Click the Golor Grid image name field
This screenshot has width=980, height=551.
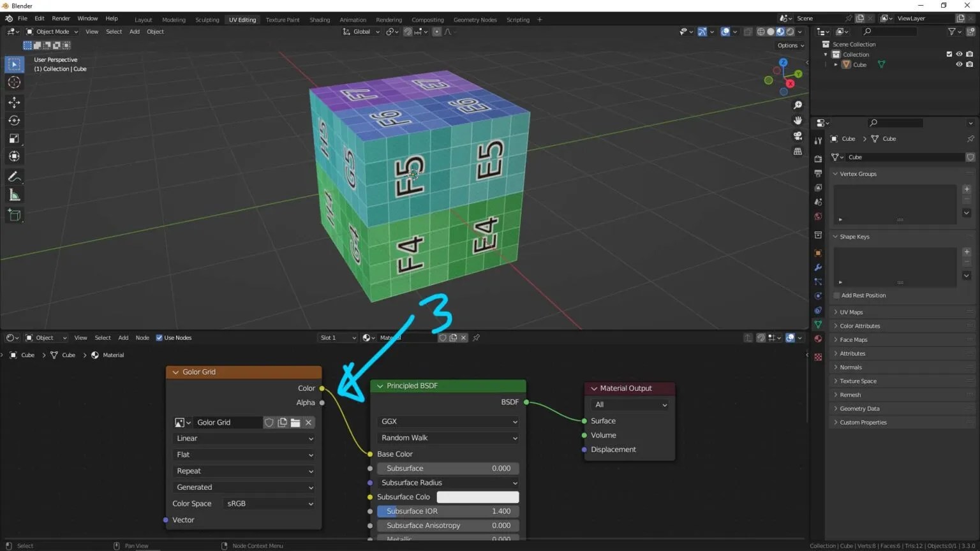tap(228, 422)
